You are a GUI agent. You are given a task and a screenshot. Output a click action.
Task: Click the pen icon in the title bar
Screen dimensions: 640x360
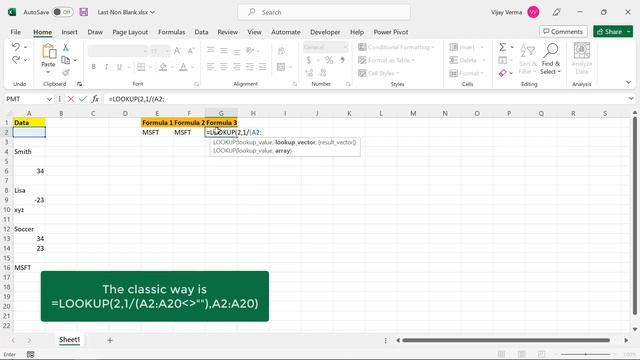pyautogui.click(x=556, y=12)
